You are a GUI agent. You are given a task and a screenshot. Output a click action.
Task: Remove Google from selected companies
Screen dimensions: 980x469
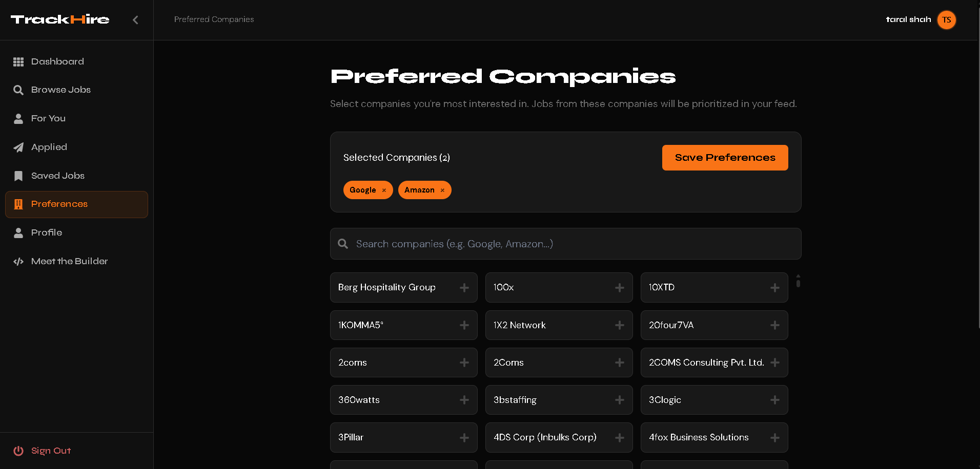383,190
